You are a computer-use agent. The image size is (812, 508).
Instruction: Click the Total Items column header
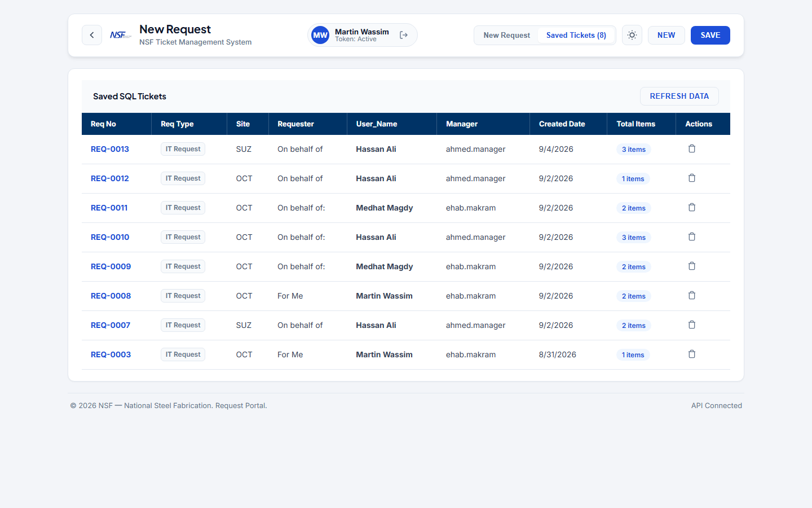point(641,124)
